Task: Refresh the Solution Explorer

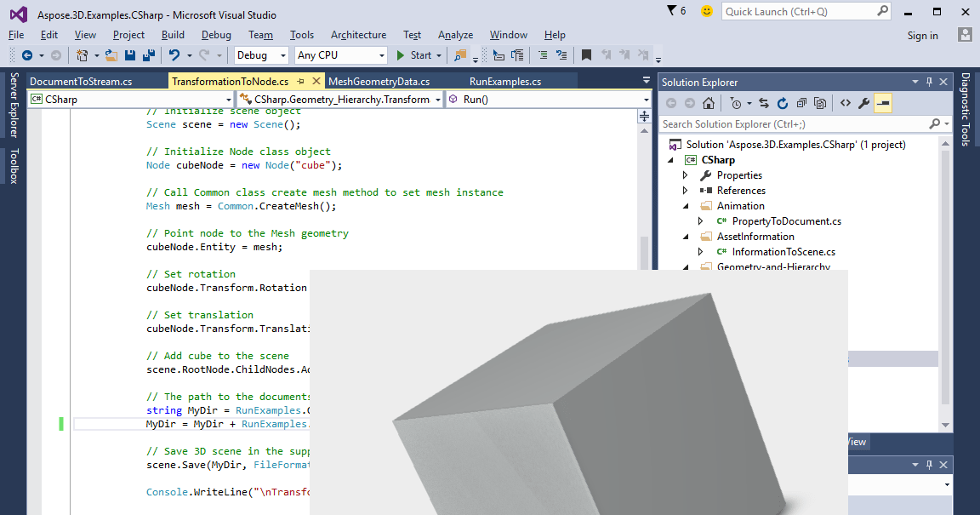Action: (782, 102)
